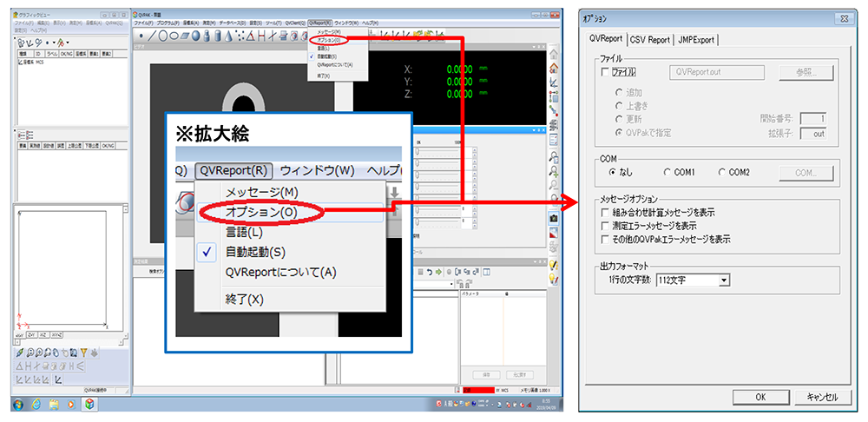Select the plane measurement tool in QVPAK toolbar
Screen dimensions: 868x422
[x=185, y=36]
